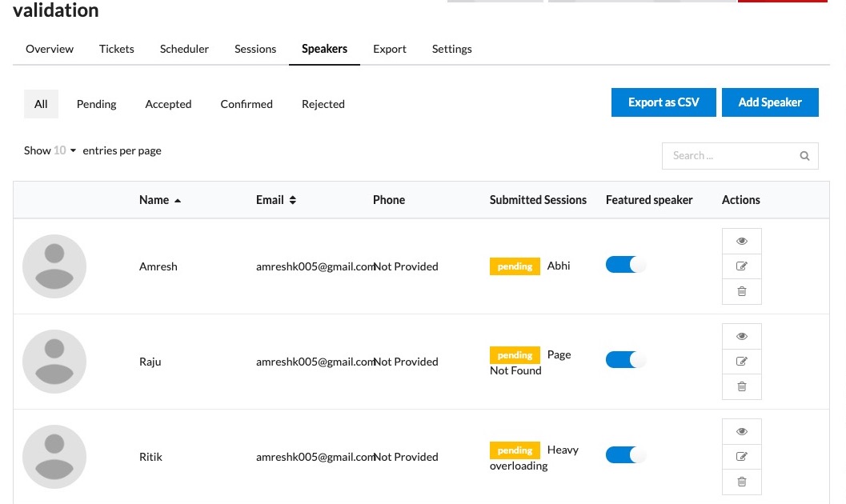This screenshot has width=846, height=504.
Task: Toggle featured speaker switch for Amresh
Action: click(625, 265)
